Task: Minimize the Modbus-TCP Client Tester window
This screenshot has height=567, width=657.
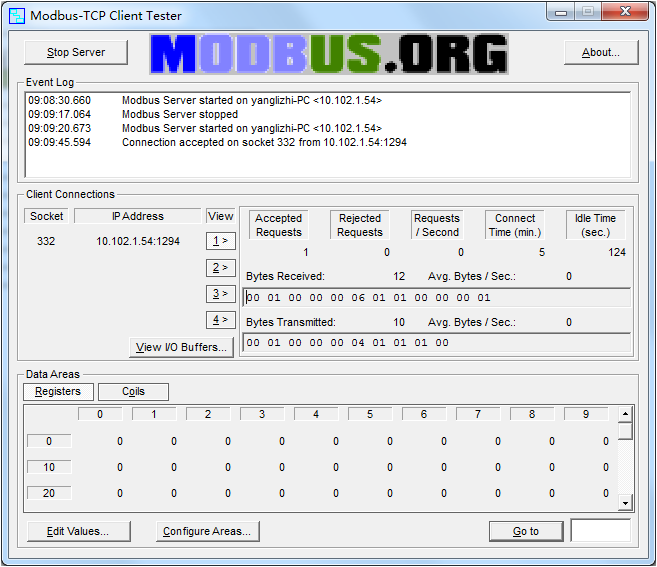Action: [561, 12]
